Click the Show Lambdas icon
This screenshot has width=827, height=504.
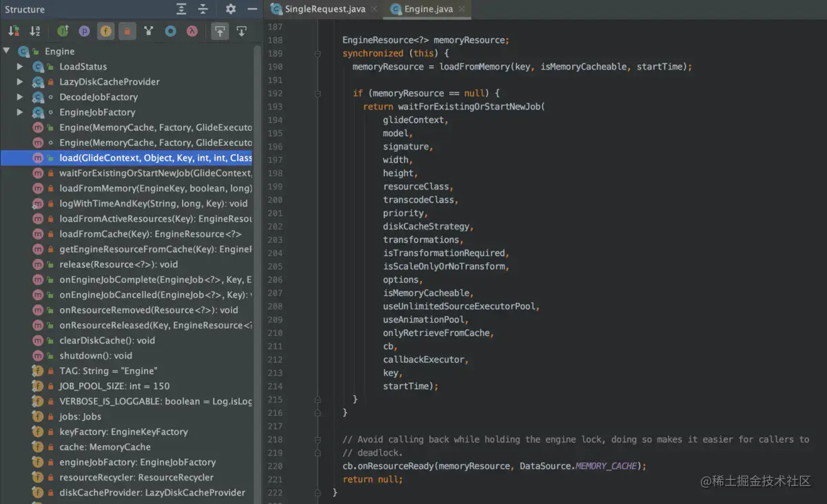192,31
